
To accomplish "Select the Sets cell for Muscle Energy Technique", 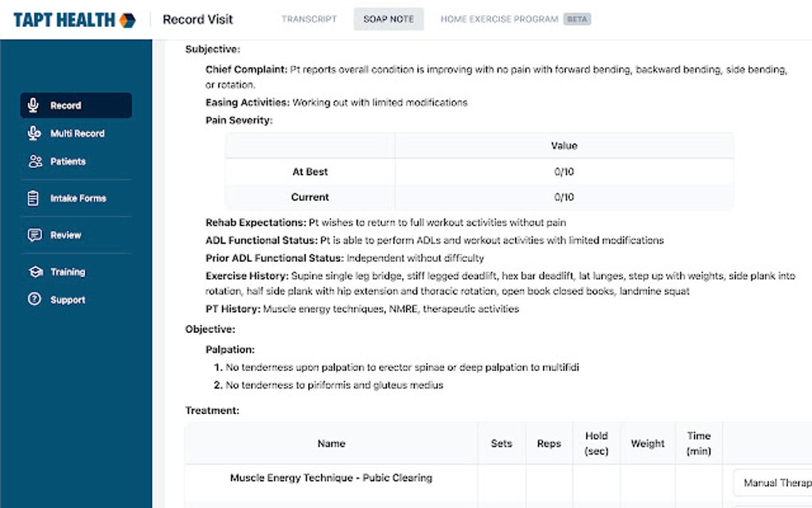I will click(x=502, y=478).
